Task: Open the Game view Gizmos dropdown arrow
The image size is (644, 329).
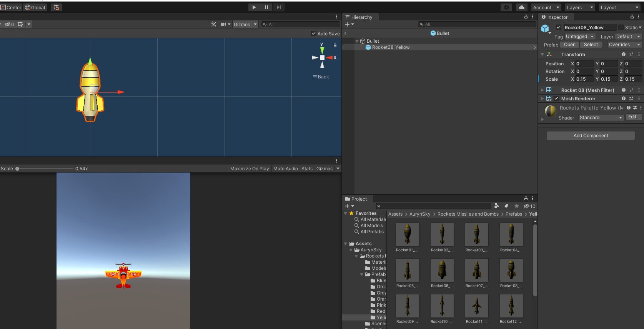Action: click(x=338, y=169)
